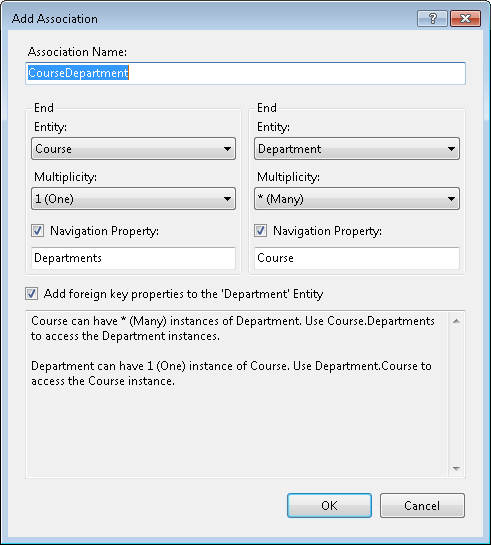
Task: Click the description text box area
Action: pos(238,394)
